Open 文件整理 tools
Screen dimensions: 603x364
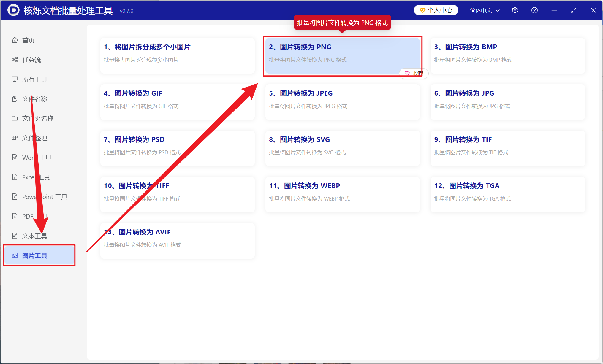pos(39,138)
